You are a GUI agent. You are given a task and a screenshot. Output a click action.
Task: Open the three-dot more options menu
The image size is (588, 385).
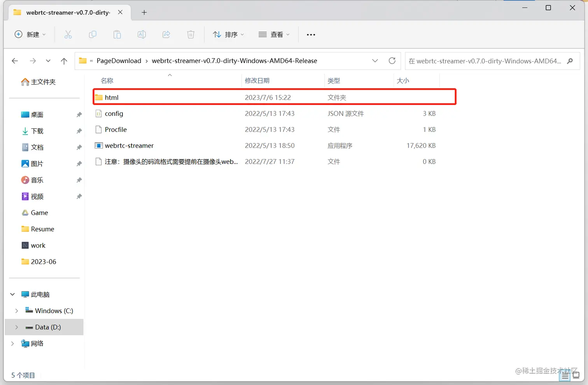pos(311,35)
